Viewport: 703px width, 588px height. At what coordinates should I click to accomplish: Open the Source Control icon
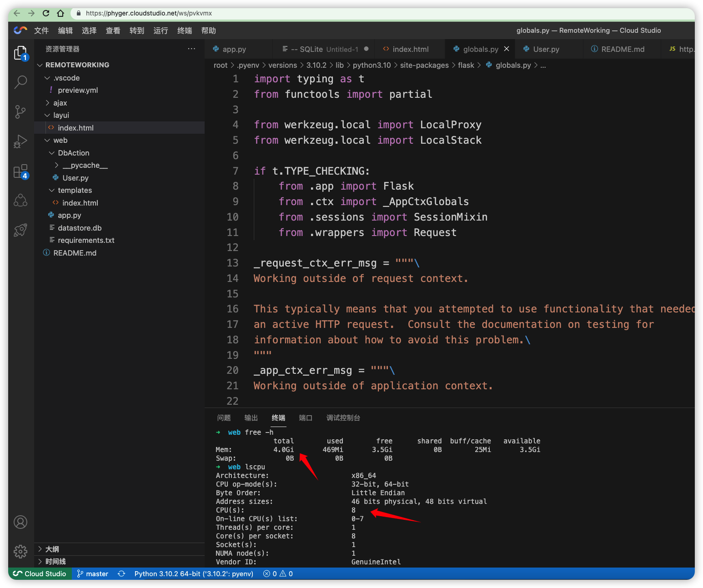point(20,111)
